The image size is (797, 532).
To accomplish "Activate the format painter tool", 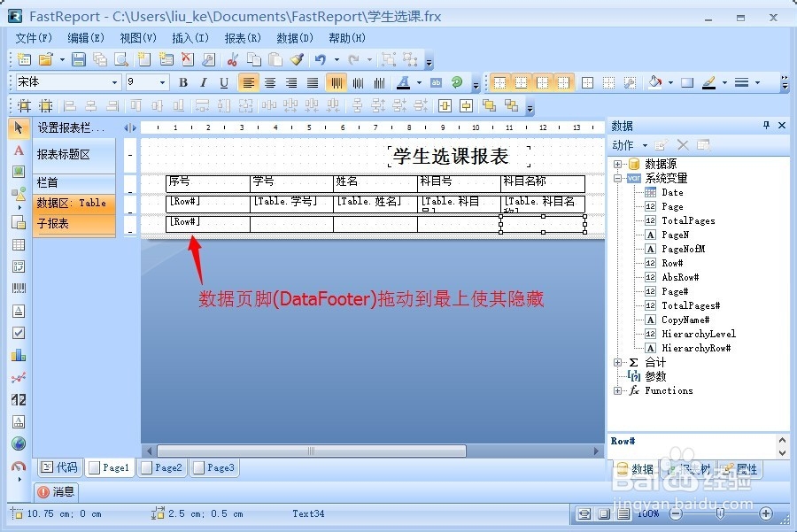I will click(297, 59).
